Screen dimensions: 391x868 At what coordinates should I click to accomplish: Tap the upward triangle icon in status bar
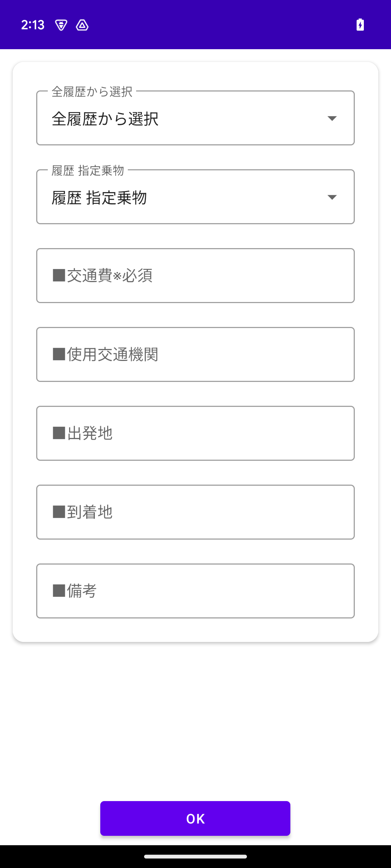[82, 25]
